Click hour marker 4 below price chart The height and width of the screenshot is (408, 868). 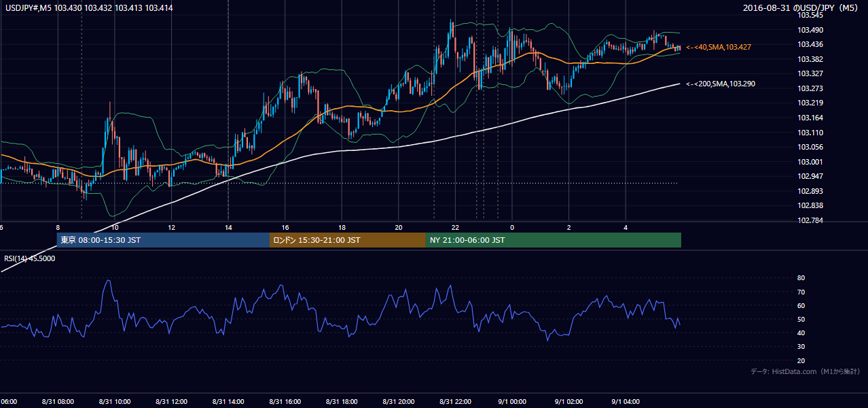pos(626,227)
